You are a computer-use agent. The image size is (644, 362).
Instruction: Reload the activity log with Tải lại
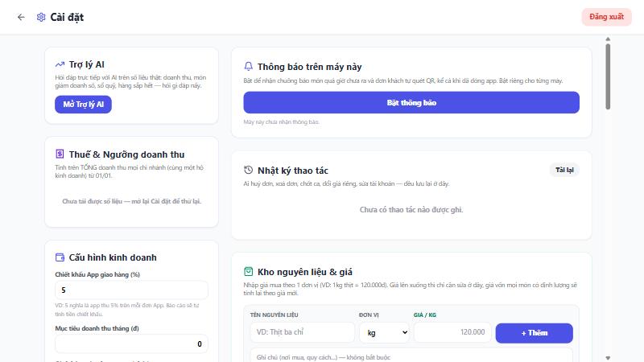(564, 170)
